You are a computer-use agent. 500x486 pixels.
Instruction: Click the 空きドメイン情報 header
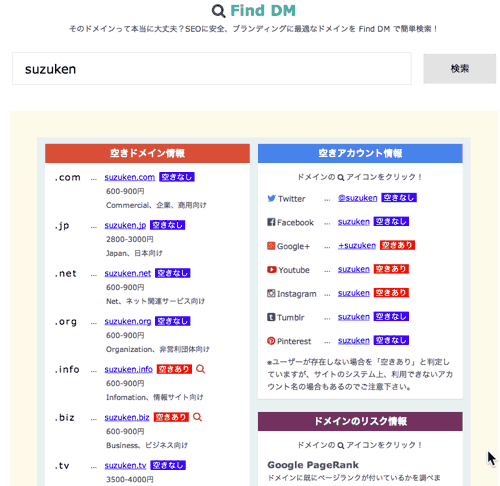pos(147,153)
